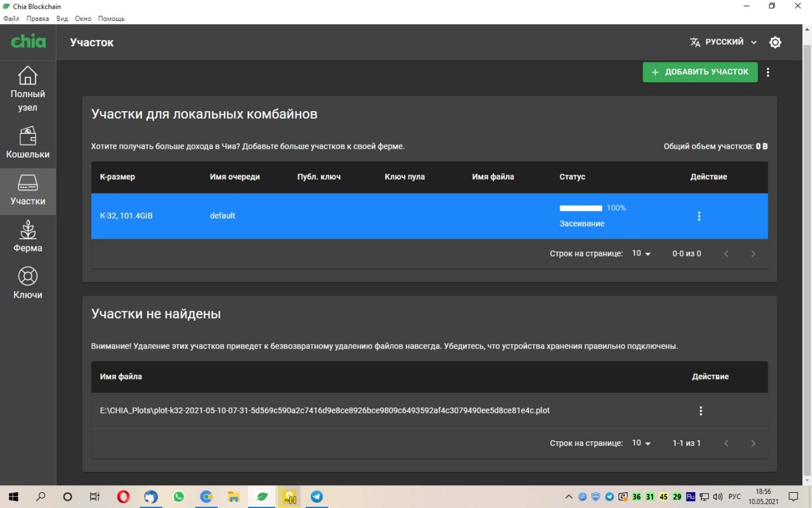Viewport: 812px width, 508px height.
Task: Open Telegram from the taskbar
Action: (317, 497)
